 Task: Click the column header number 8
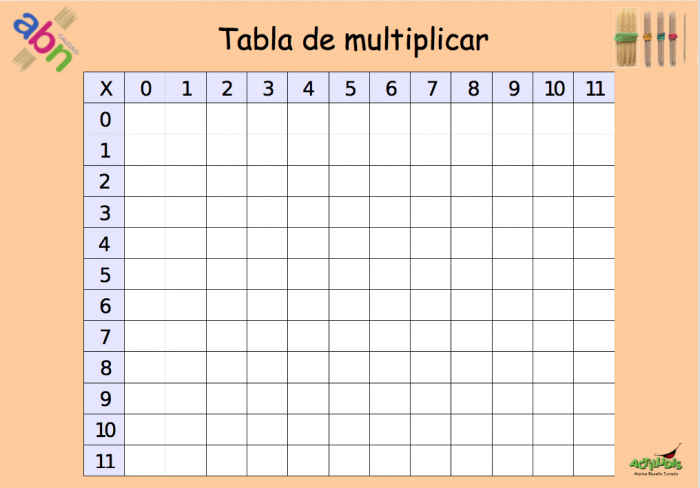[472, 88]
